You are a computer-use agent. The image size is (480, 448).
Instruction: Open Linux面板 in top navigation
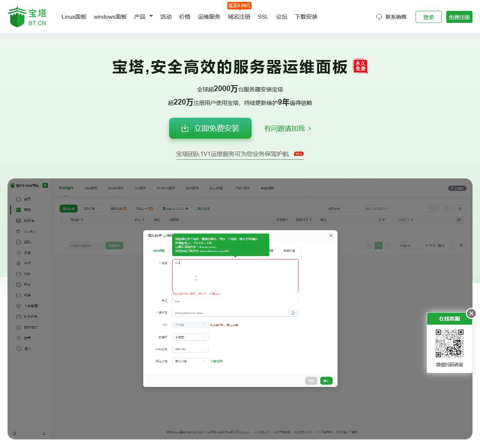[74, 16]
